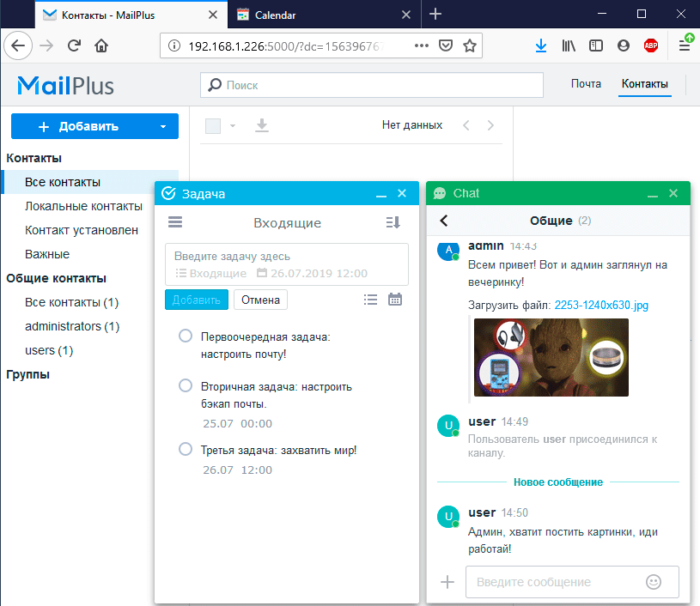This screenshot has width=700, height=606.
Task: Click the plus attachment icon in chat
Action: coord(447,582)
